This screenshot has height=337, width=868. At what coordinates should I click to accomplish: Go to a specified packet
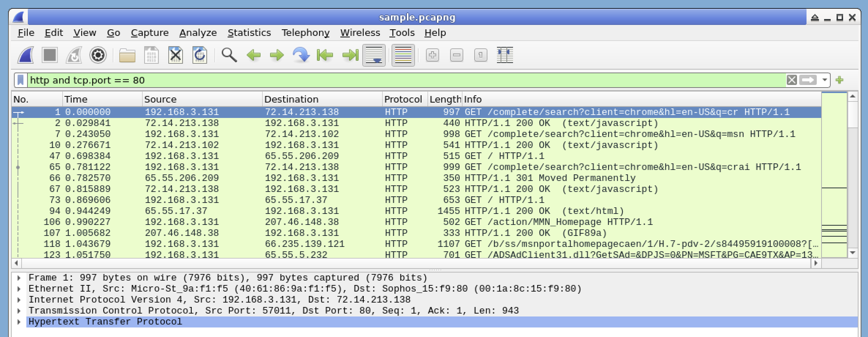coord(301,55)
